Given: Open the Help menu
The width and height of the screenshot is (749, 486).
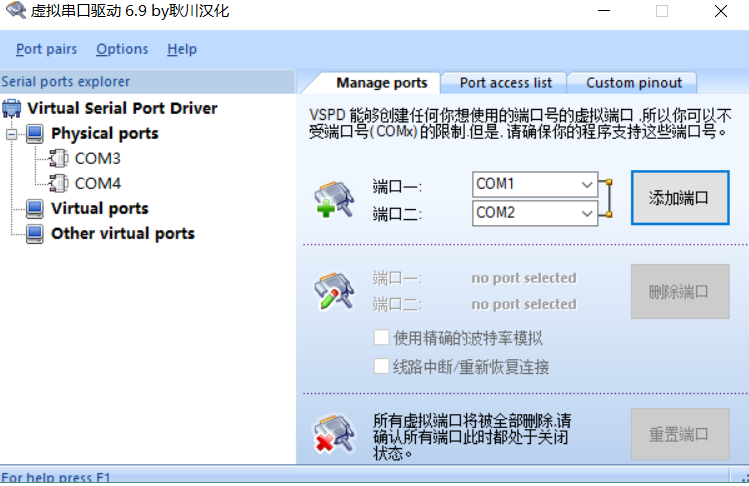Looking at the screenshot, I should [x=182, y=49].
